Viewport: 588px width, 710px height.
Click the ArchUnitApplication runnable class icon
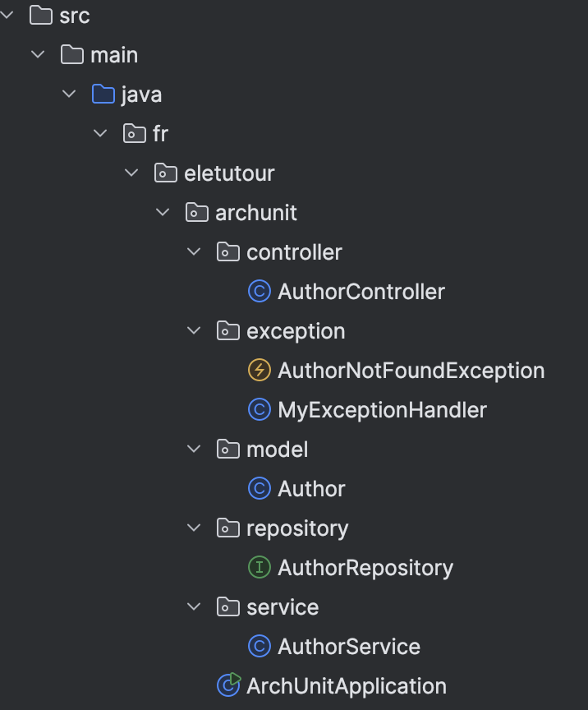[228, 685]
